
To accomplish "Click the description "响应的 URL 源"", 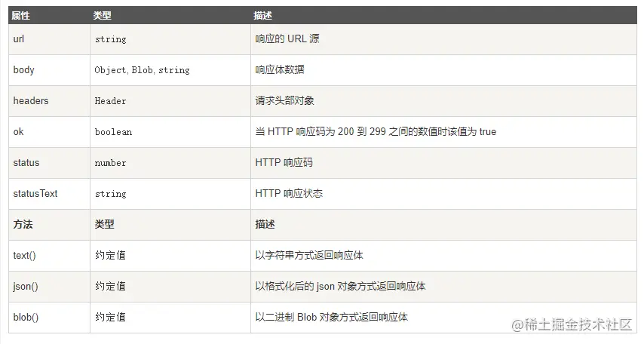I will click(x=287, y=38).
